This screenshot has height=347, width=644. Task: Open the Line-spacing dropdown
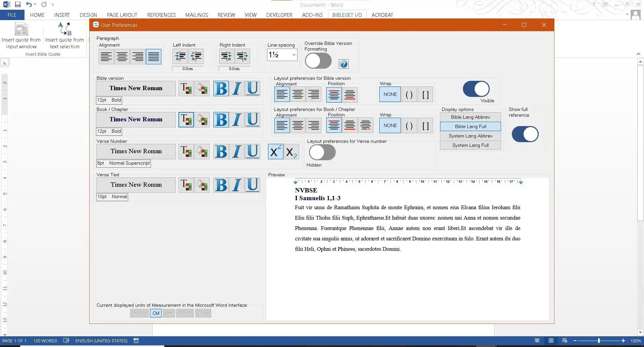(x=294, y=55)
